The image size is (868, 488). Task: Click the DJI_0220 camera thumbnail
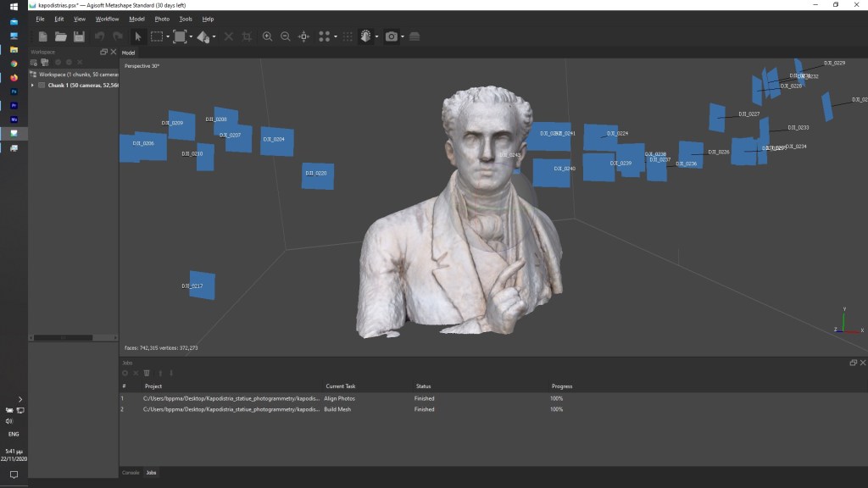click(318, 175)
